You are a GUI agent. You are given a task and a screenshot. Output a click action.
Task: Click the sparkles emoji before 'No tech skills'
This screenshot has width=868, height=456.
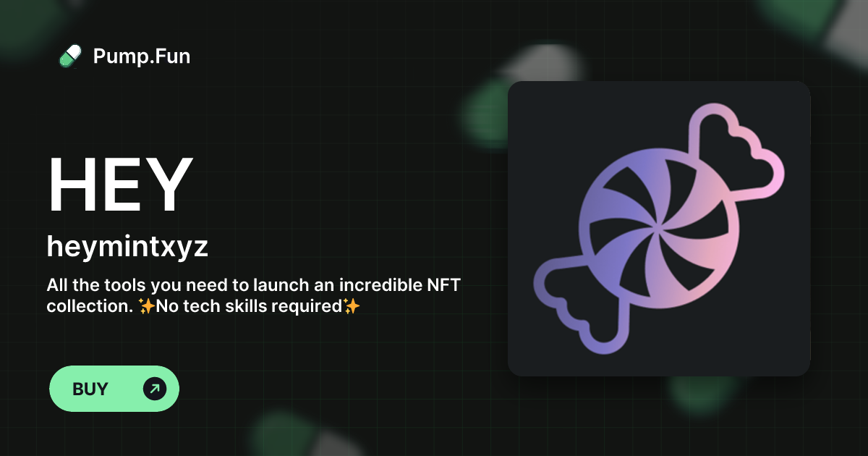click(147, 306)
